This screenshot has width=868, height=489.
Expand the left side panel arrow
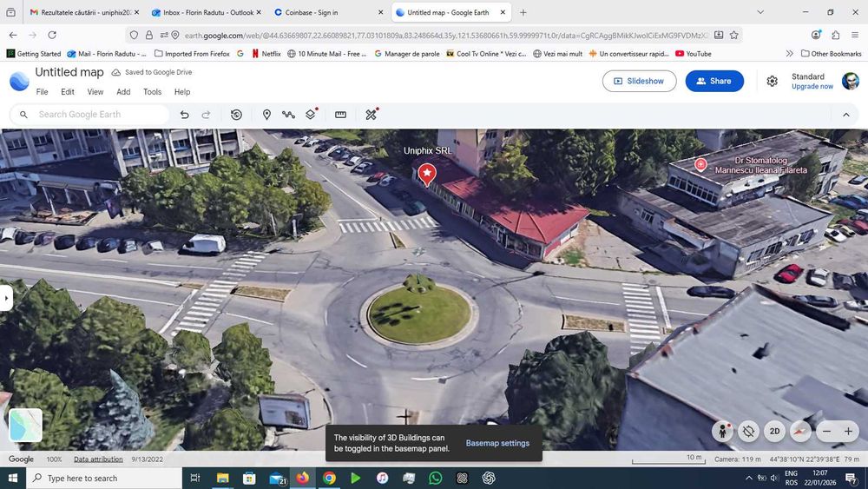click(6, 298)
